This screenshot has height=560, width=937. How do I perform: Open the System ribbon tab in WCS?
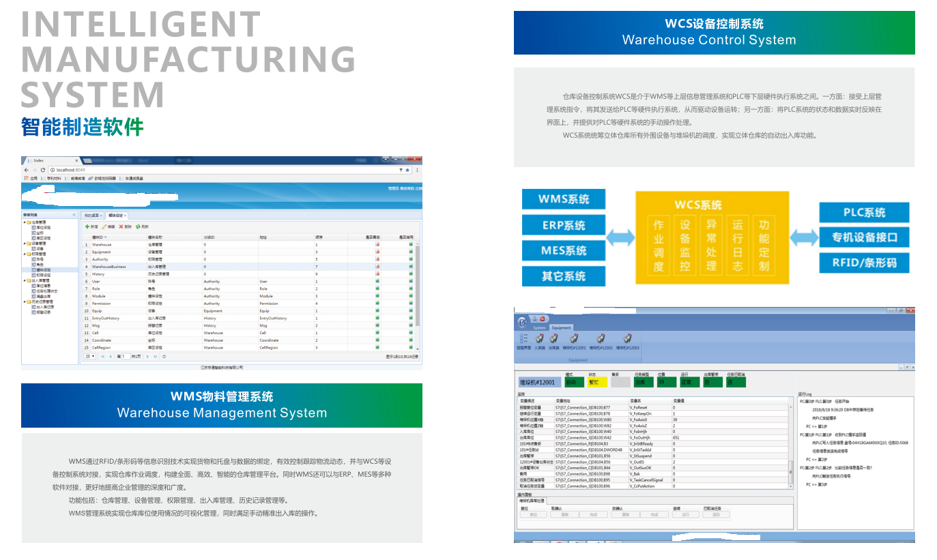pyautogui.click(x=539, y=328)
